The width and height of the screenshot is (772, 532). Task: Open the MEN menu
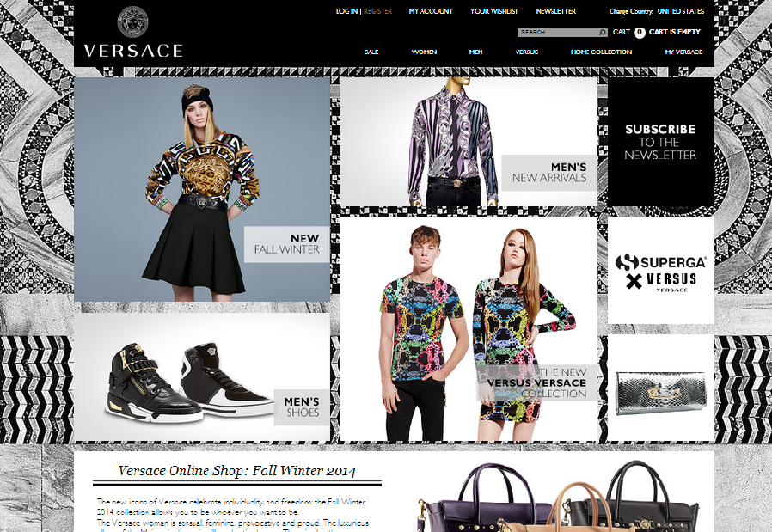(x=475, y=52)
